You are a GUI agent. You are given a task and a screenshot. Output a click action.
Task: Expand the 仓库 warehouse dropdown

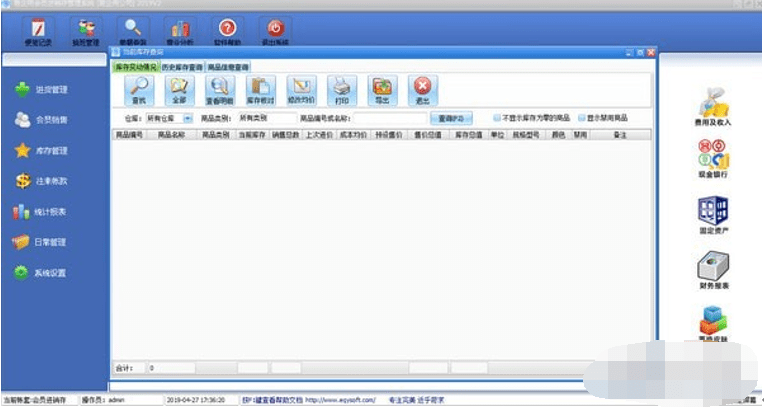point(168,118)
